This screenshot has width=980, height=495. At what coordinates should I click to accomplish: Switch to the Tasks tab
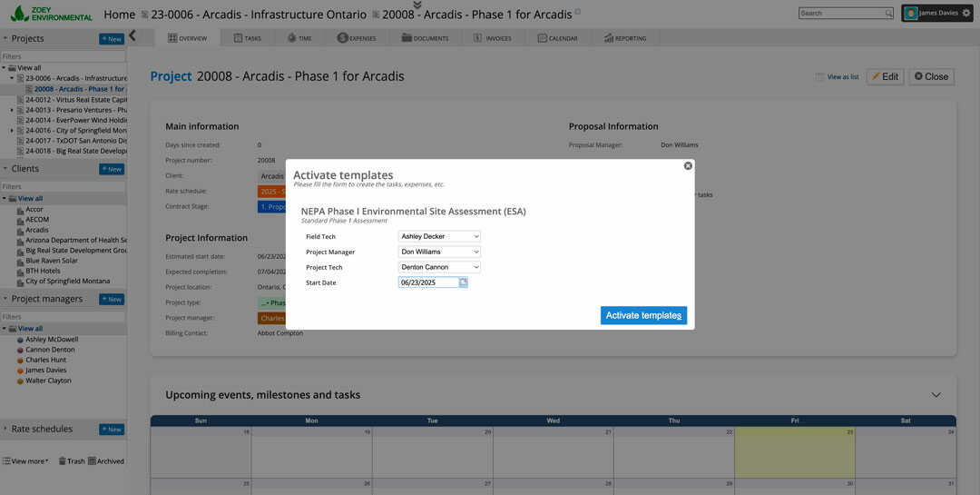248,38
